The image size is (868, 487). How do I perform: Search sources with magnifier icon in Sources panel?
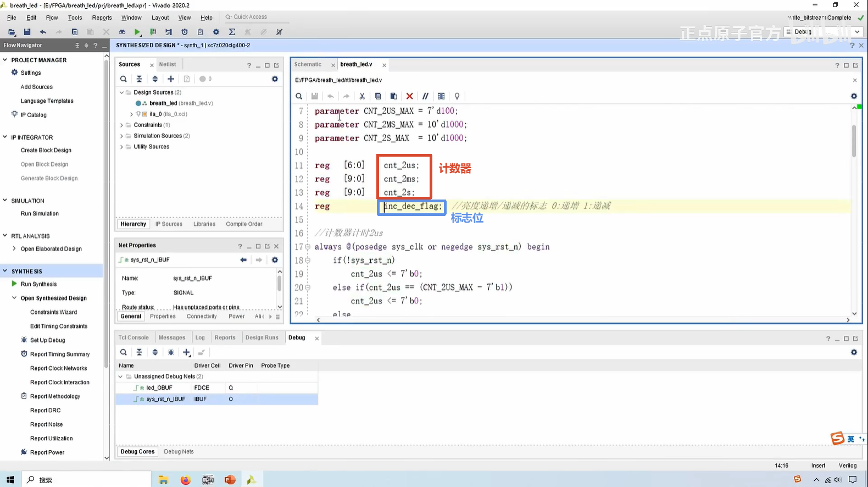coord(124,79)
